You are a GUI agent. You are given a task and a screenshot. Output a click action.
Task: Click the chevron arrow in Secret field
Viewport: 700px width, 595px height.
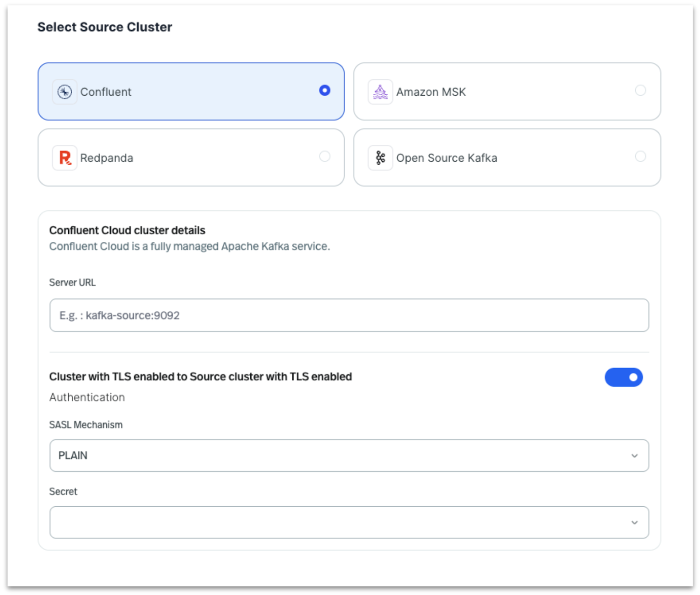(x=634, y=523)
